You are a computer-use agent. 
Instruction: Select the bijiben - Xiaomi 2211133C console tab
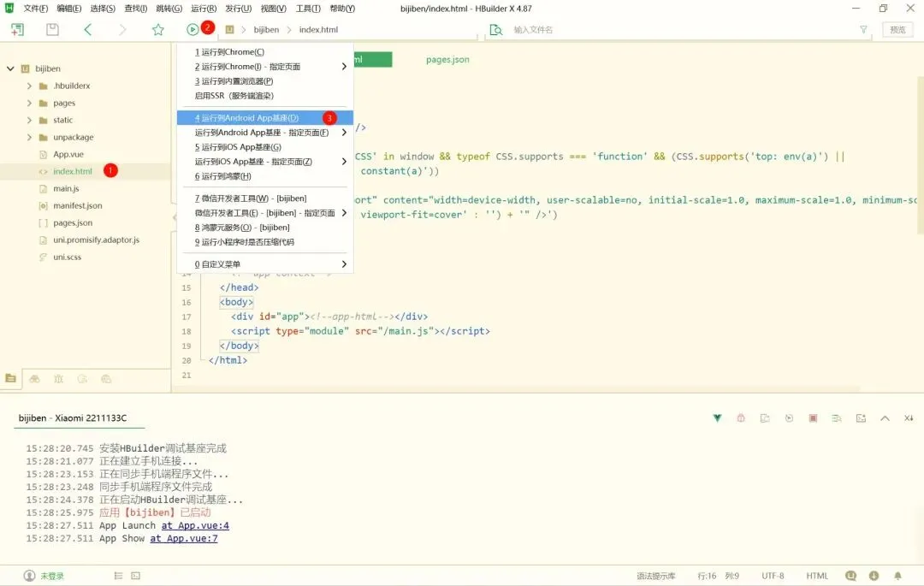73,417
